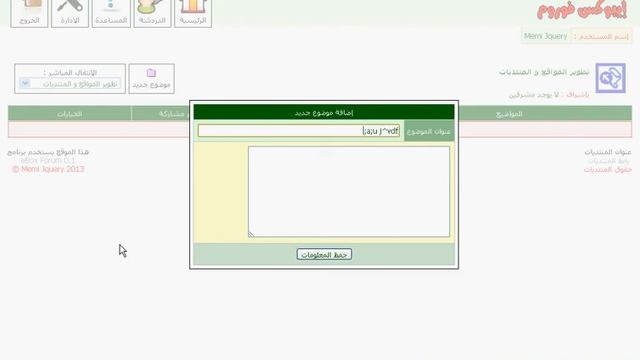640x360 pixels.
Task: Click inside the topic body textarea
Action: pos(349,192)
